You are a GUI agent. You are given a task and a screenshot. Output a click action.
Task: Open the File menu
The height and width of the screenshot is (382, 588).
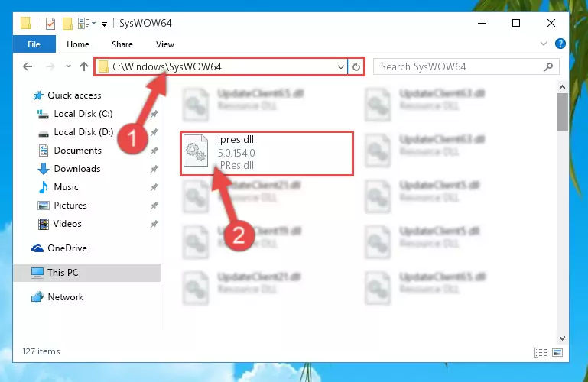point(34,44)
